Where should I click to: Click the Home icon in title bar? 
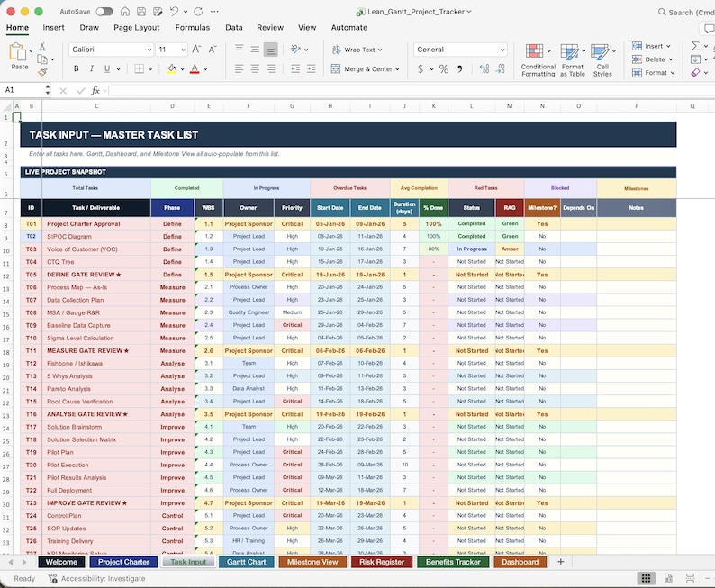pos(125,12)
